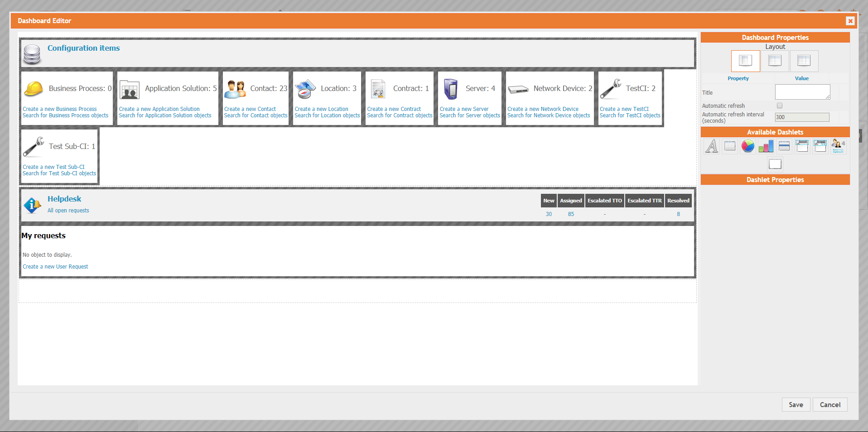
Task: Select the empty white box dashlet
Action: 775,164
